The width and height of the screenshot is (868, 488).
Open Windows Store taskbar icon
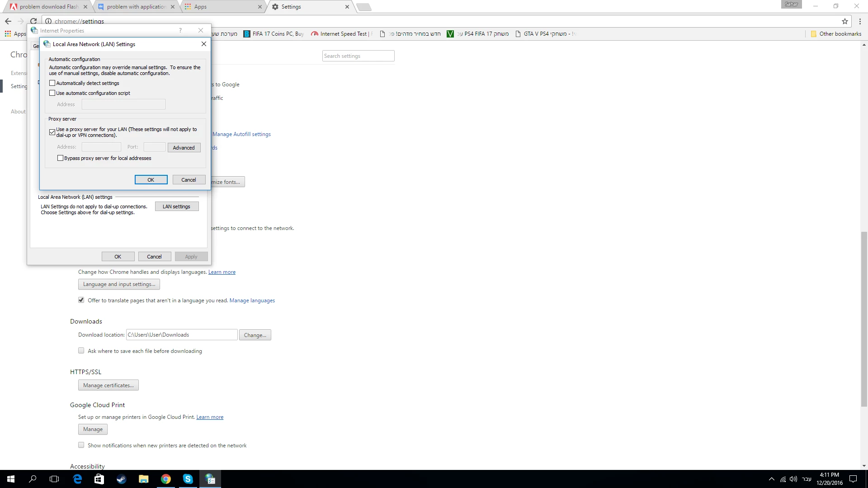(99, 479)
